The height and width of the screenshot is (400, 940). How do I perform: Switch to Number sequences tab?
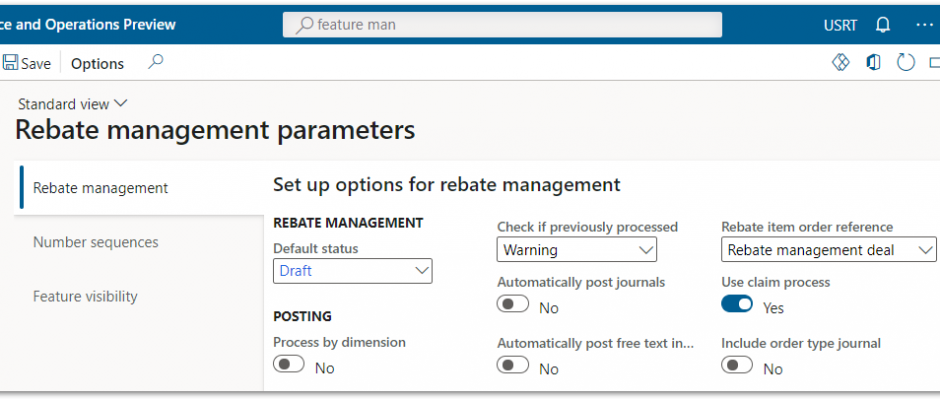(96, 242)
